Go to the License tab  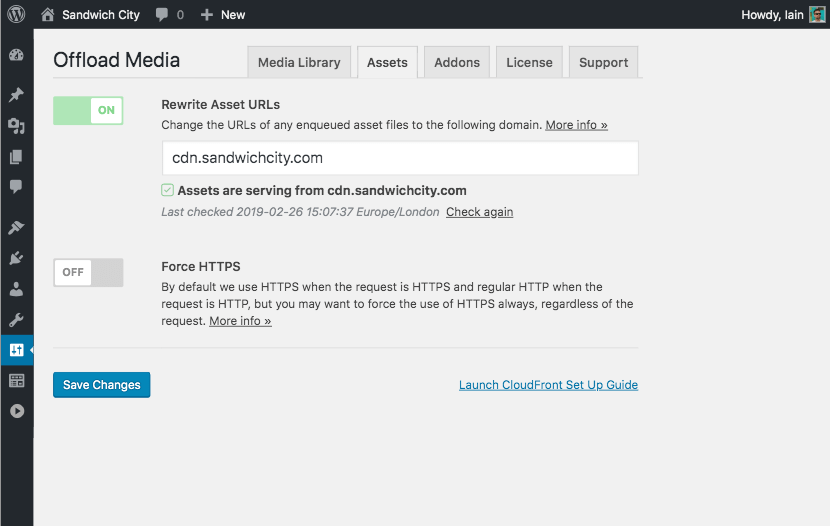[529, 62]
